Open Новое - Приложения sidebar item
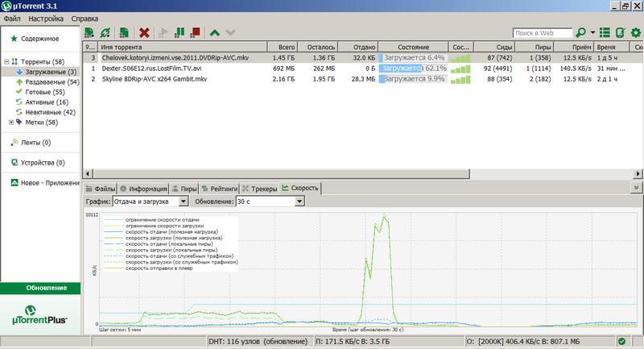This screenshot has width=644, height=349. tap(50, 183)
